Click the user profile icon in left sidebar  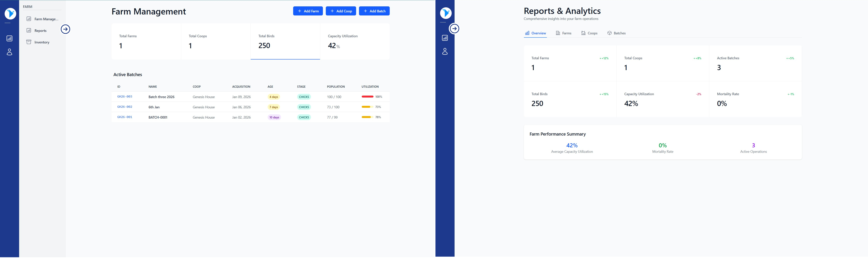[9, 52]
